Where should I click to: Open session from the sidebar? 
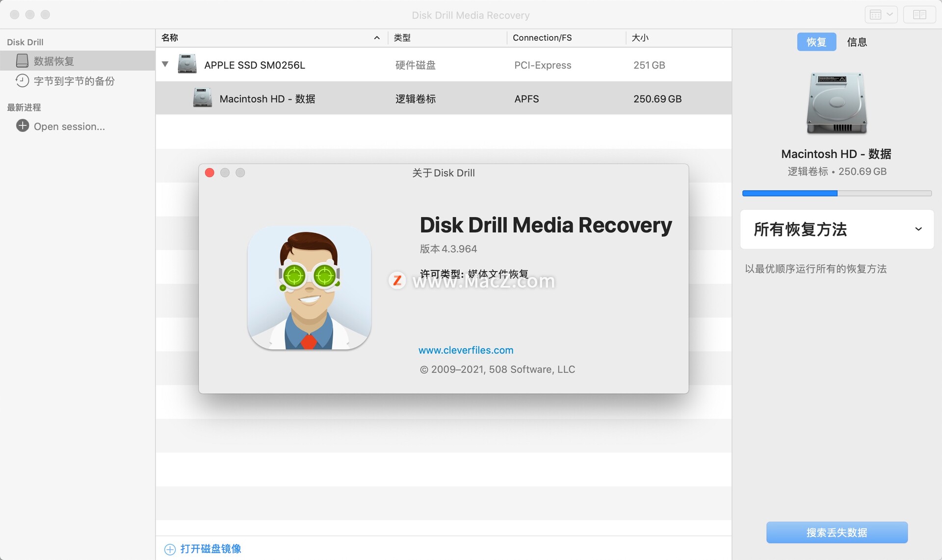point(69,127)
